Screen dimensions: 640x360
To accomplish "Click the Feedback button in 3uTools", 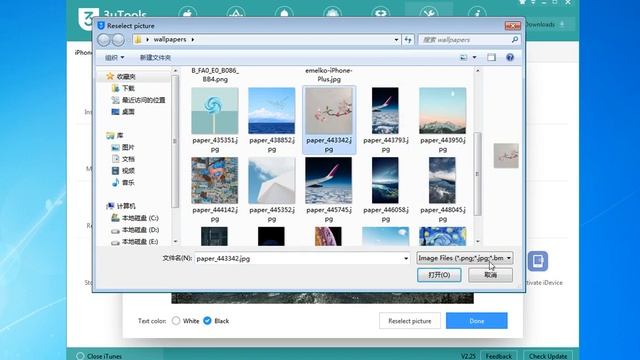I will pyautogui.click(x=498, y=356).
